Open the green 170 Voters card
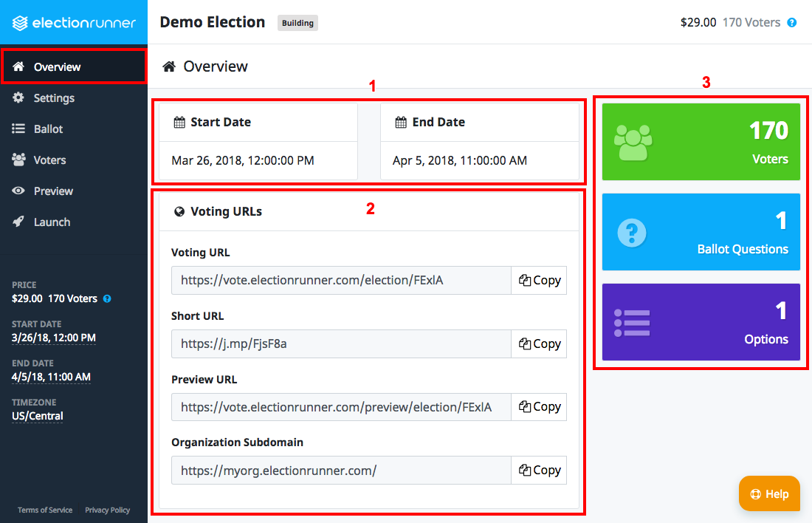 point(701,142)
